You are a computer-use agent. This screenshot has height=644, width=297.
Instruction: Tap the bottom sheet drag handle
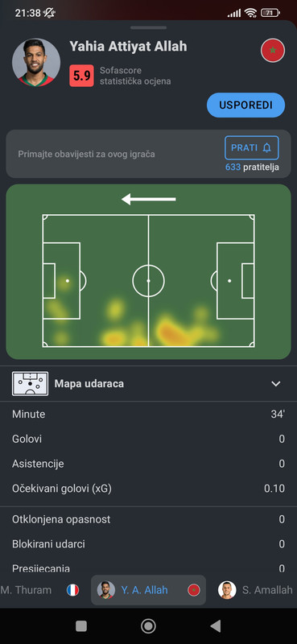click(148, 27)
